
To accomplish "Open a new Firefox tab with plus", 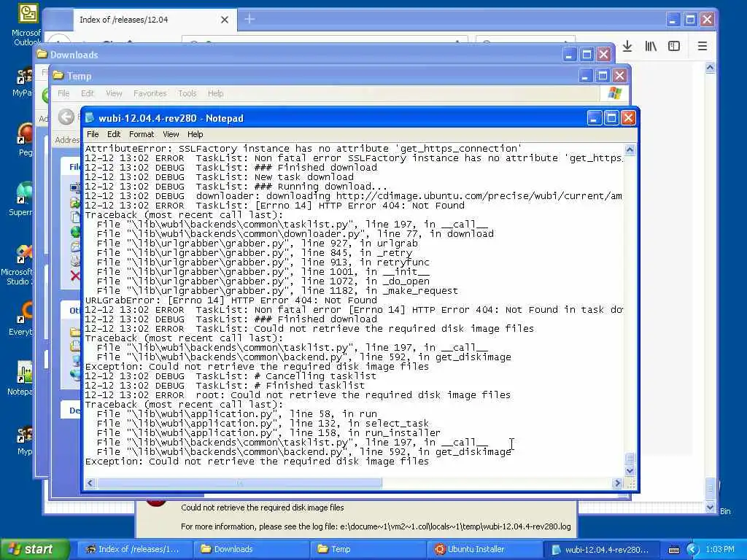I will coord(249,19).
